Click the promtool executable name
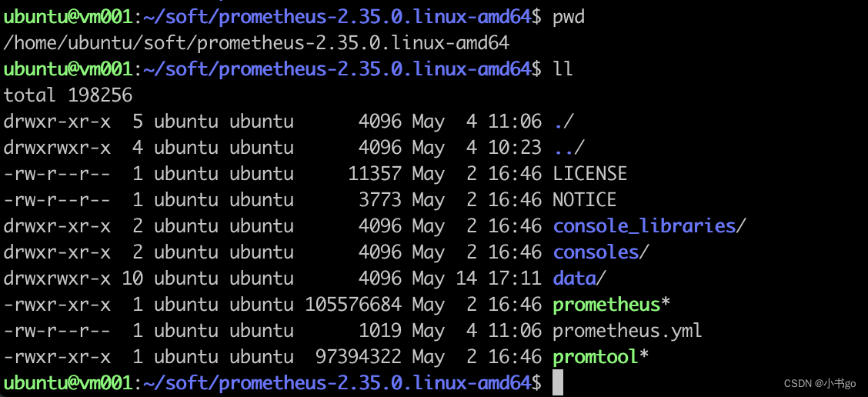The height and width of the screenshot is (397, 868). coord(596,357)
